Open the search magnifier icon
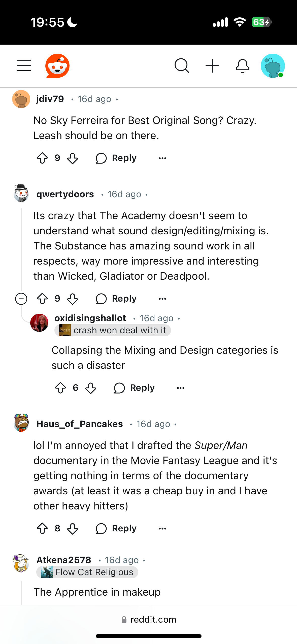This screenshot has width=297, height=644. [x=182, y=66]
